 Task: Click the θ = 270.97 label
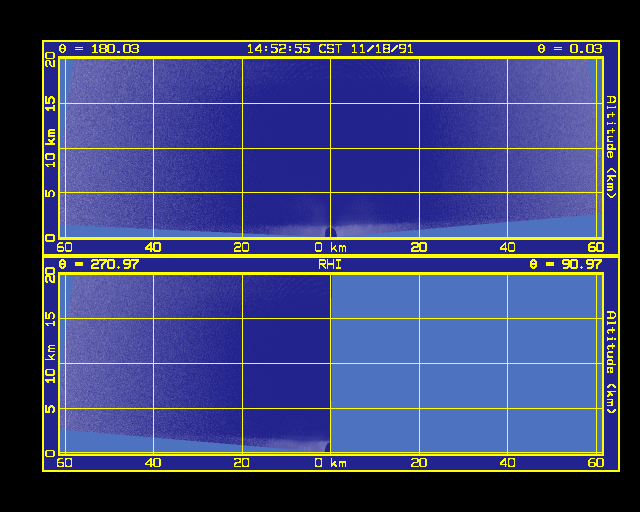pos(99,264)
